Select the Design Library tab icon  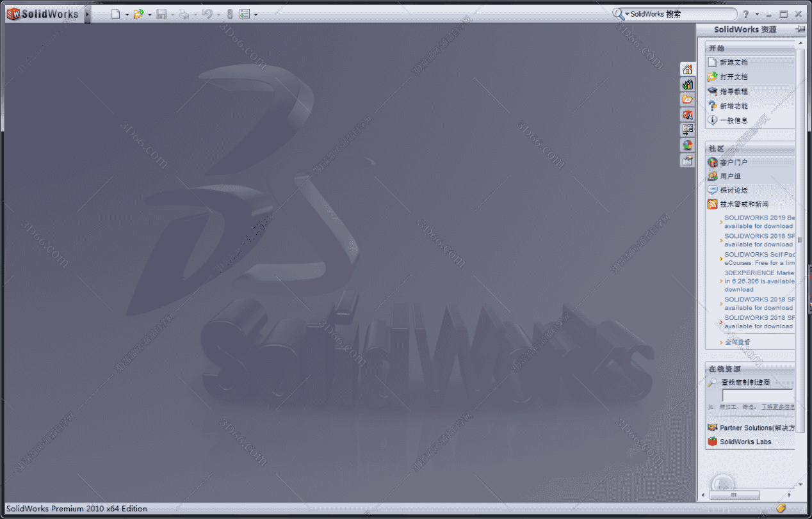coord(687,84)
